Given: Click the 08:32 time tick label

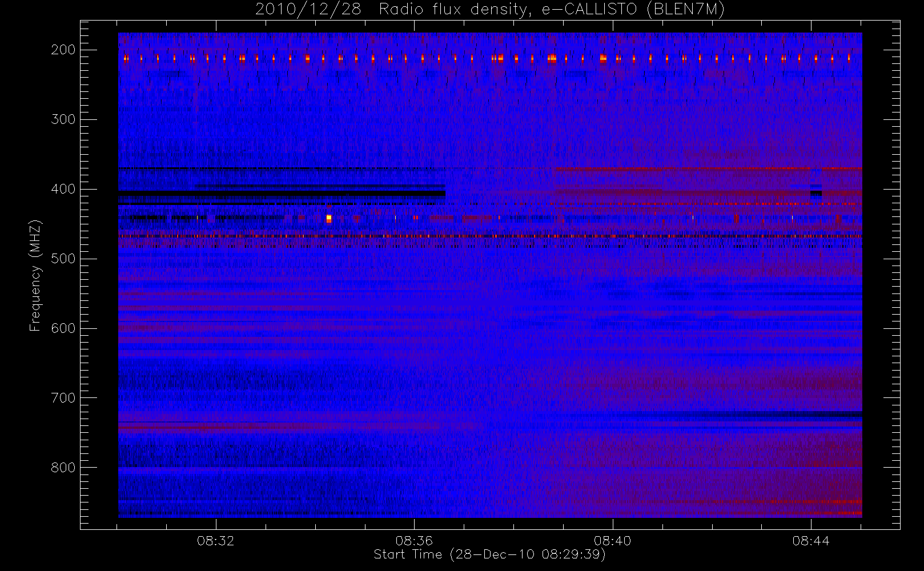Looking at the screenshot, I should coord(216,541).
